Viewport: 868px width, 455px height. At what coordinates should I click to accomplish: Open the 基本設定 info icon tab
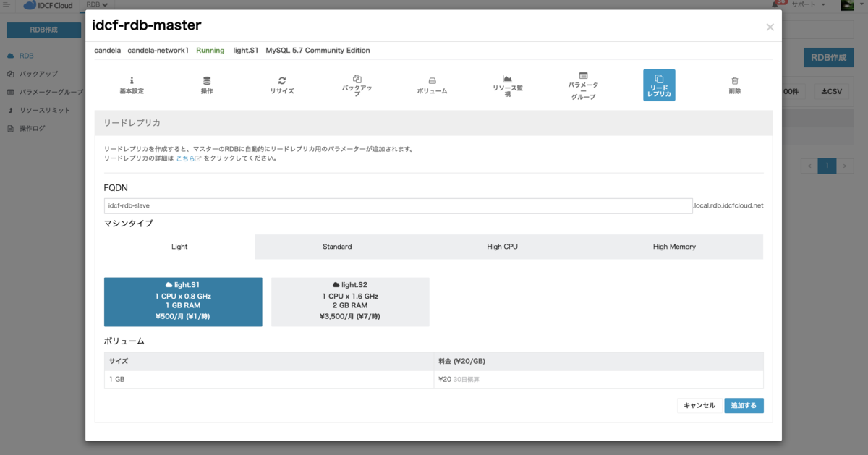tap(132, 85)
